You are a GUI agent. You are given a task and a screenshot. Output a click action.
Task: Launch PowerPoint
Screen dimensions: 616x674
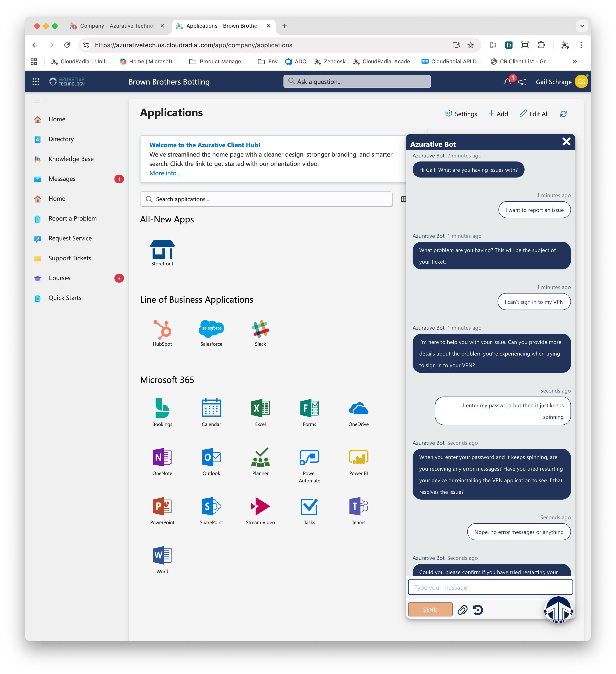tap(162, 511)
